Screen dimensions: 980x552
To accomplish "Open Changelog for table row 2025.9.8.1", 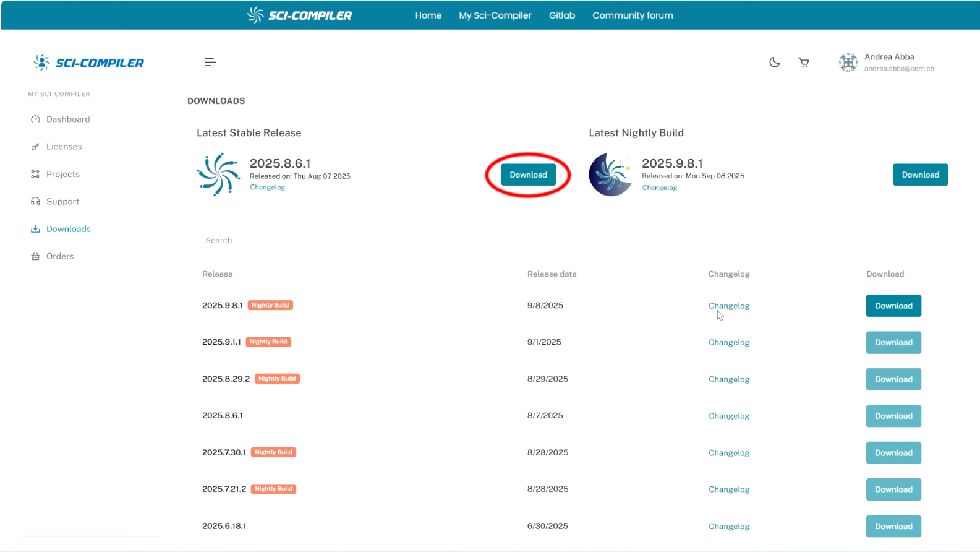I will pos(729,306).
